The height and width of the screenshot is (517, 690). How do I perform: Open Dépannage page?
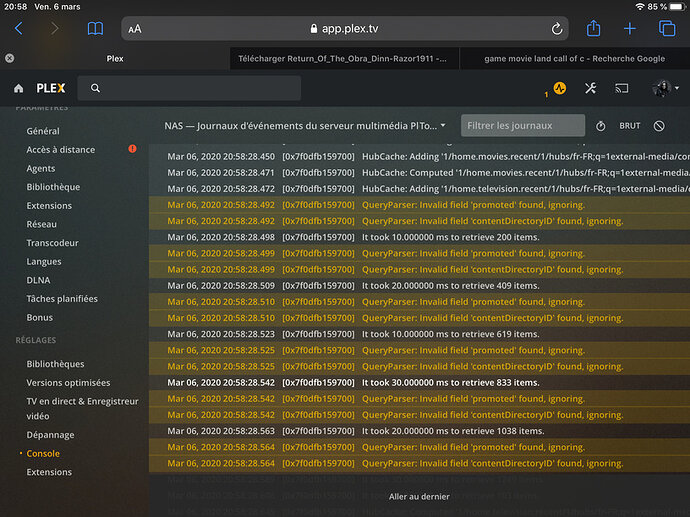tap(50, 435)
